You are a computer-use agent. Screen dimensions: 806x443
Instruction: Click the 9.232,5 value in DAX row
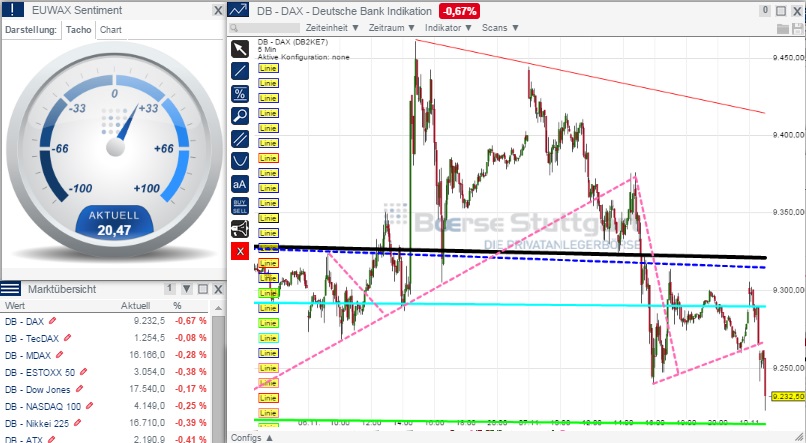click(150, 321)
